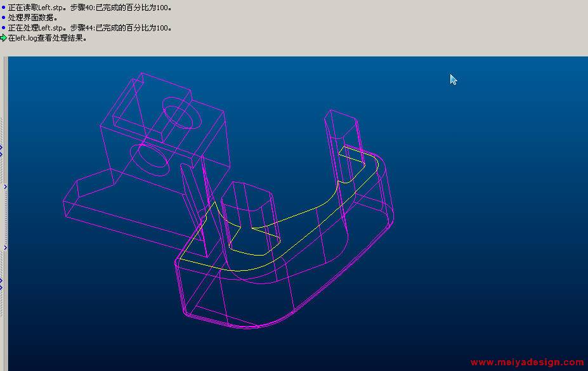Click the blue bullet of the 正在读取Left.stp message
This screenshot has height=371, width=588.
tap(3, 8)
